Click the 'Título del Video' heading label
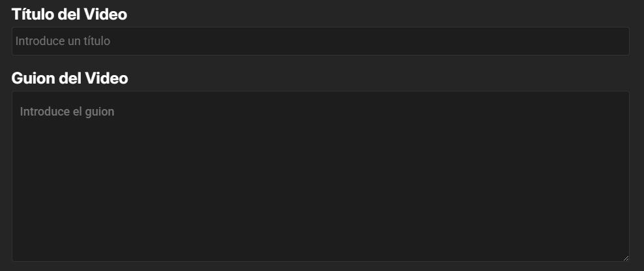 point(69,14)
